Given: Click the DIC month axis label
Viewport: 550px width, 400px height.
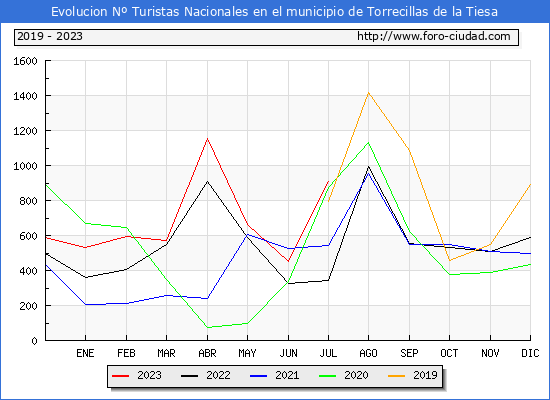Looking at the screenshot, I should [x=530, y=353].
